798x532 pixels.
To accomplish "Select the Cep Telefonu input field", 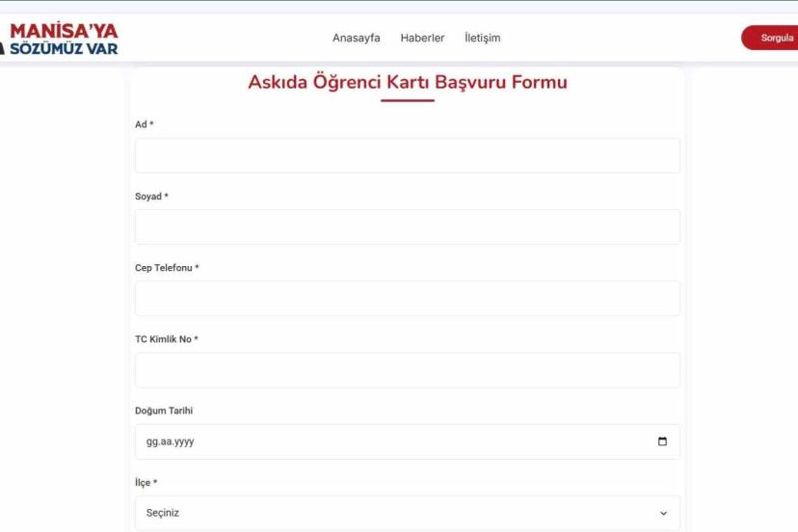I will pos(407,299).
